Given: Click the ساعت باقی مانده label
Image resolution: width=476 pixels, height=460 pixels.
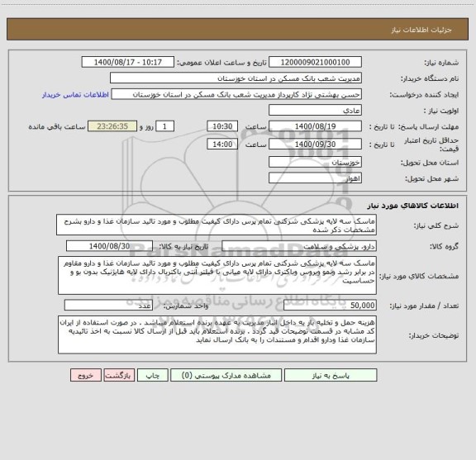Looking at the screenshot, I should point(57,126).
